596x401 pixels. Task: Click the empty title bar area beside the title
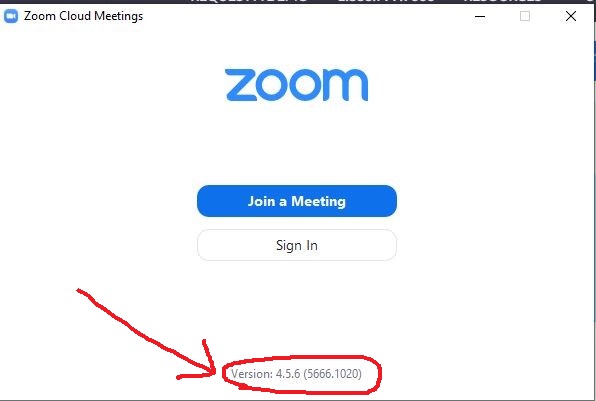point(304,16)
